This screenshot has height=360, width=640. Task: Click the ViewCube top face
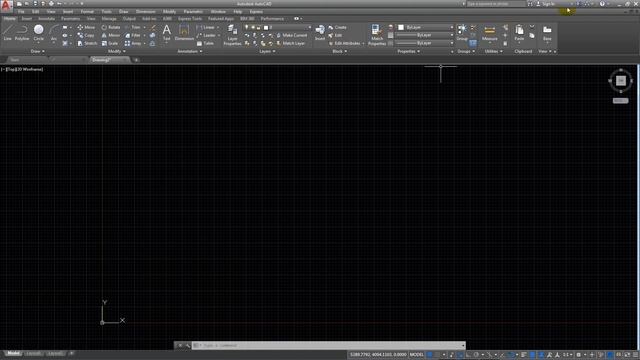(621, 81)
